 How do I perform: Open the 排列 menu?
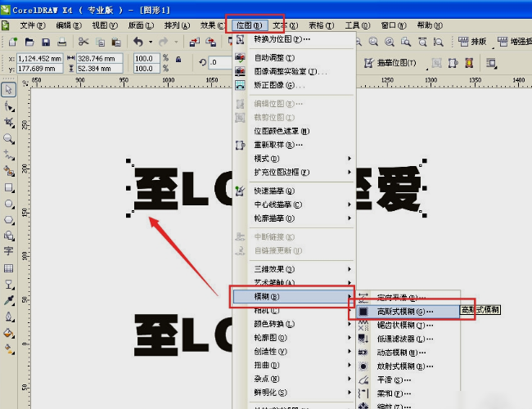(x=177, y=25)
